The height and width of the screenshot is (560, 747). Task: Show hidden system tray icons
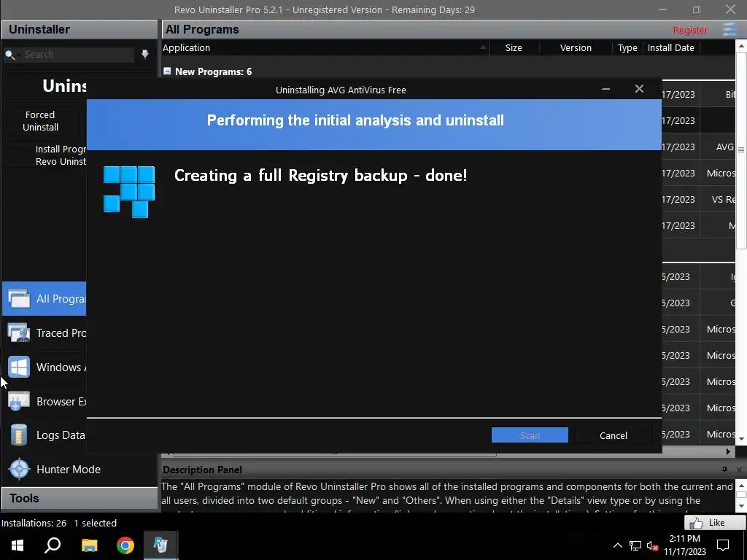tap(617, 545)
